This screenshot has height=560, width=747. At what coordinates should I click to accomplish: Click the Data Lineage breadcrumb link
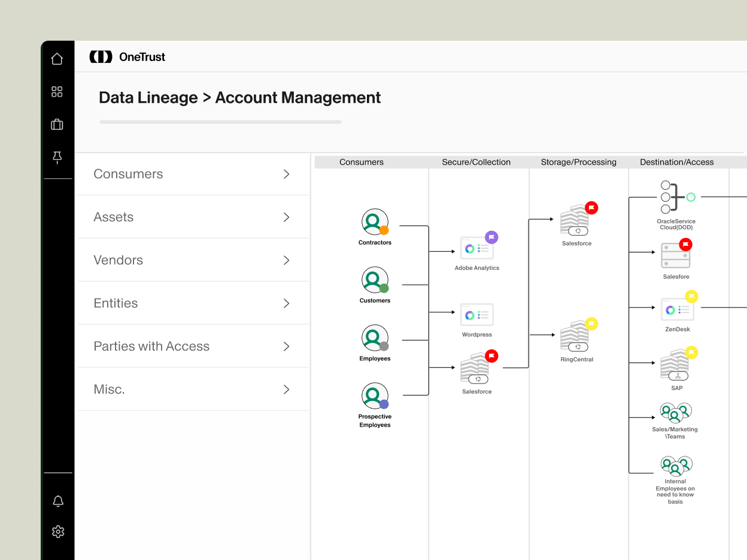click(x=148, y=98)
